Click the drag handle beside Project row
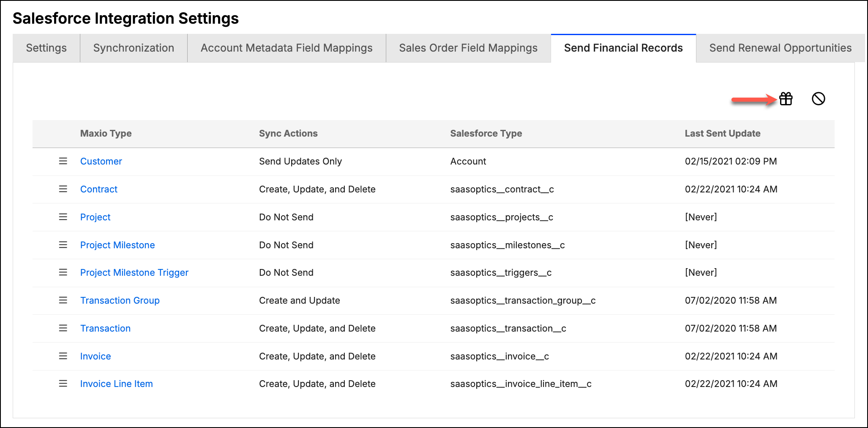868x428 pixels. [x=63, y=217]
